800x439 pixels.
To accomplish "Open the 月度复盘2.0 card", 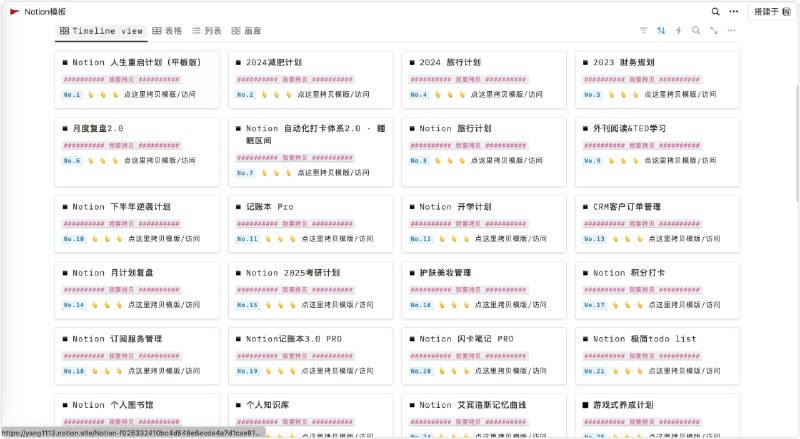I will click(x=137, y=152).
